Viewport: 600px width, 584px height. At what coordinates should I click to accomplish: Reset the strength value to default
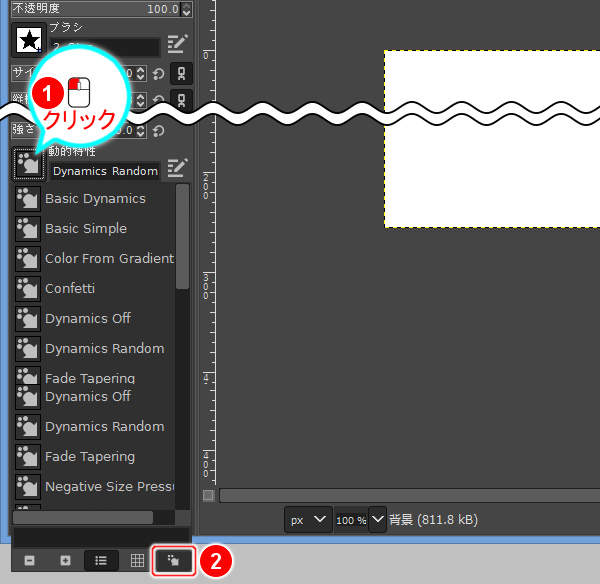pos(159,130)
